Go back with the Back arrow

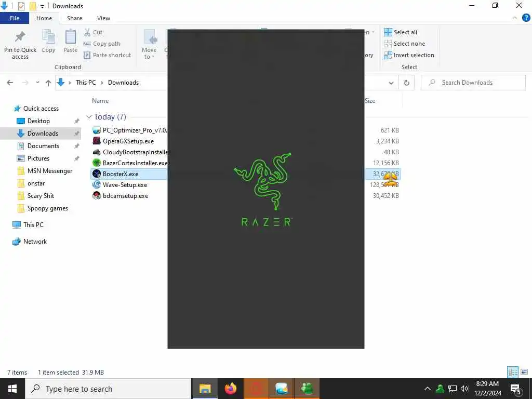point(10,83)
